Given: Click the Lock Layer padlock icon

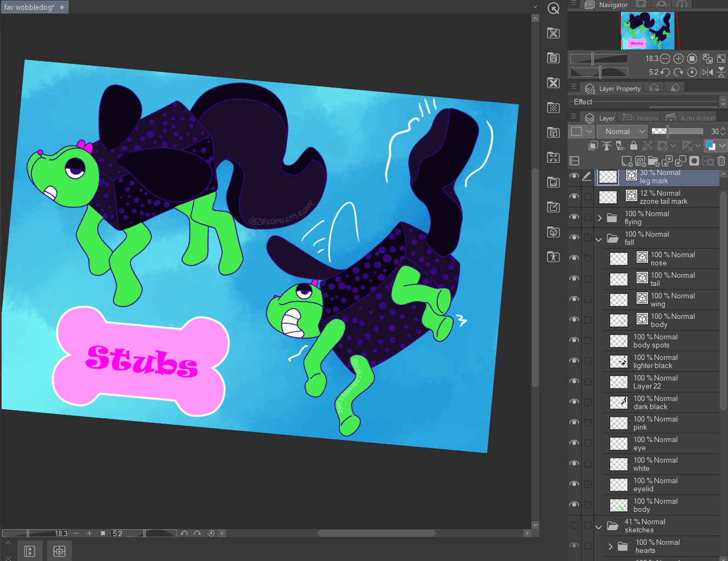Looking at the screenshot, I should point(633,145).
